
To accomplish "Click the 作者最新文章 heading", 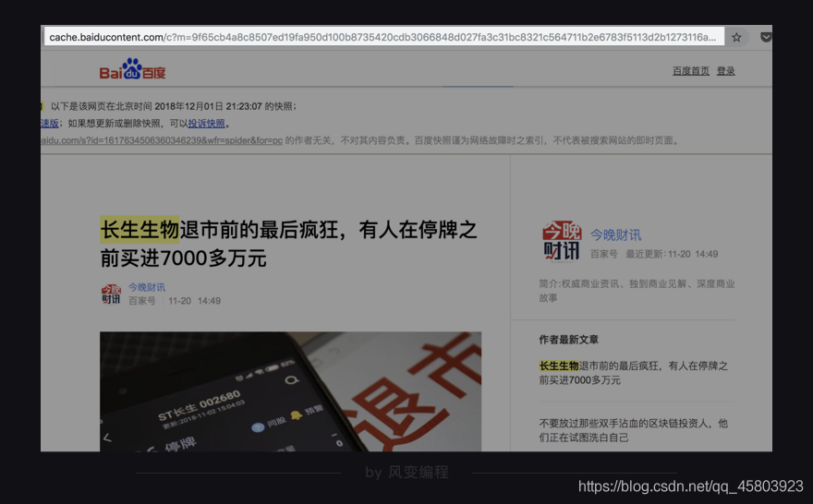I will (x=568, y=340).
